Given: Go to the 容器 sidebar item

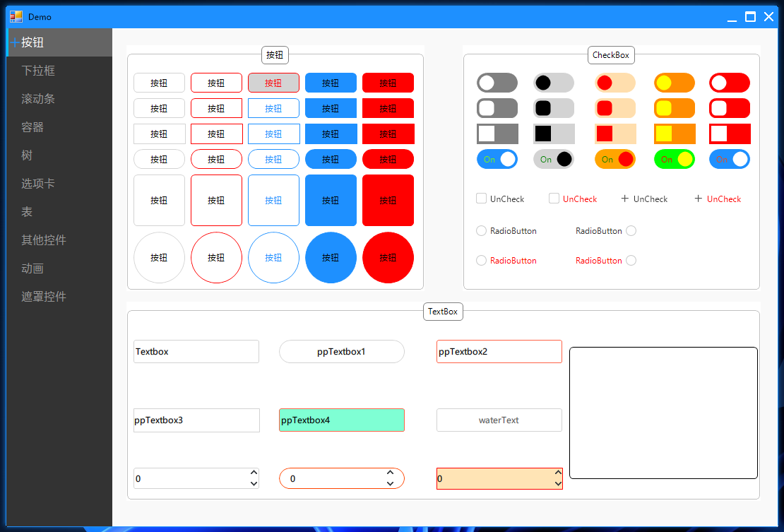Looking at the screenshot, I should click(x=59, y=127).
